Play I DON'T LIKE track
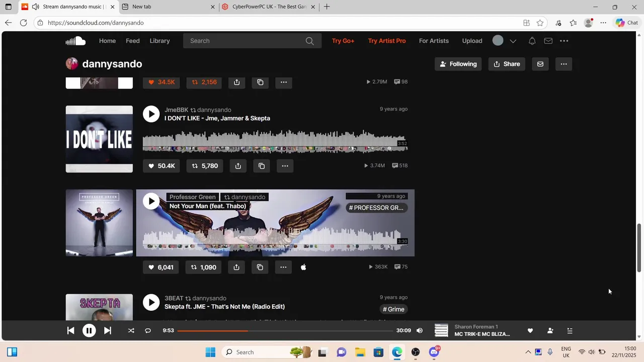This screenshot has width=644, height=362. [x=151, y=114]
